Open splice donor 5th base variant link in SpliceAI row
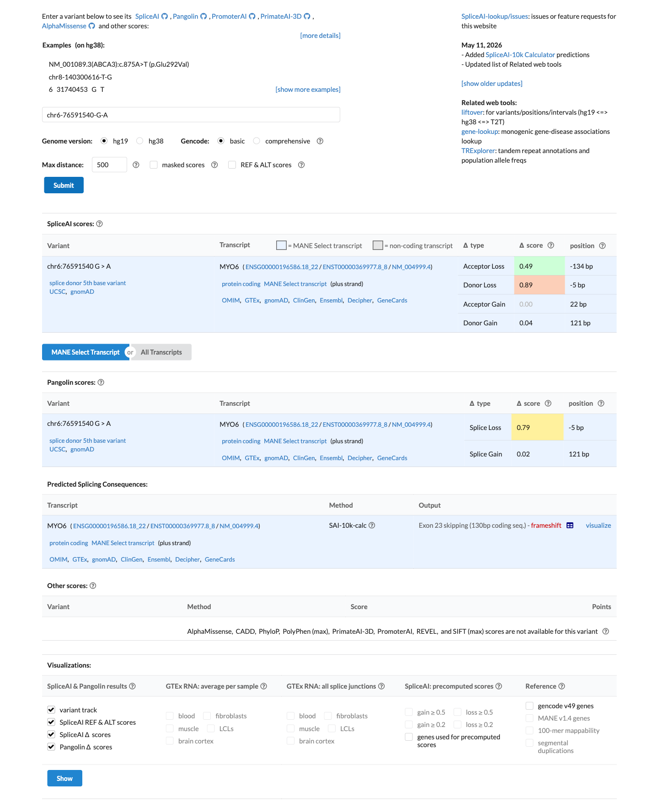 tap(87, 283)
